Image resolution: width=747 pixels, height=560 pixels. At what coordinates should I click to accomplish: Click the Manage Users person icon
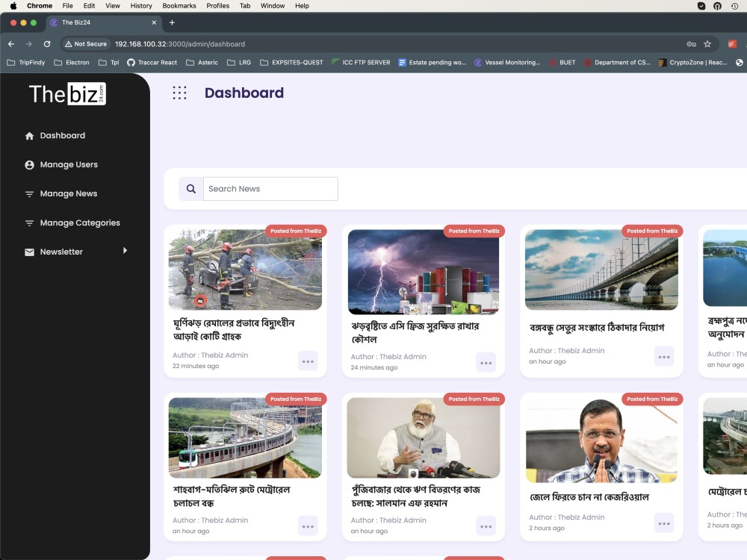(30, 165)
